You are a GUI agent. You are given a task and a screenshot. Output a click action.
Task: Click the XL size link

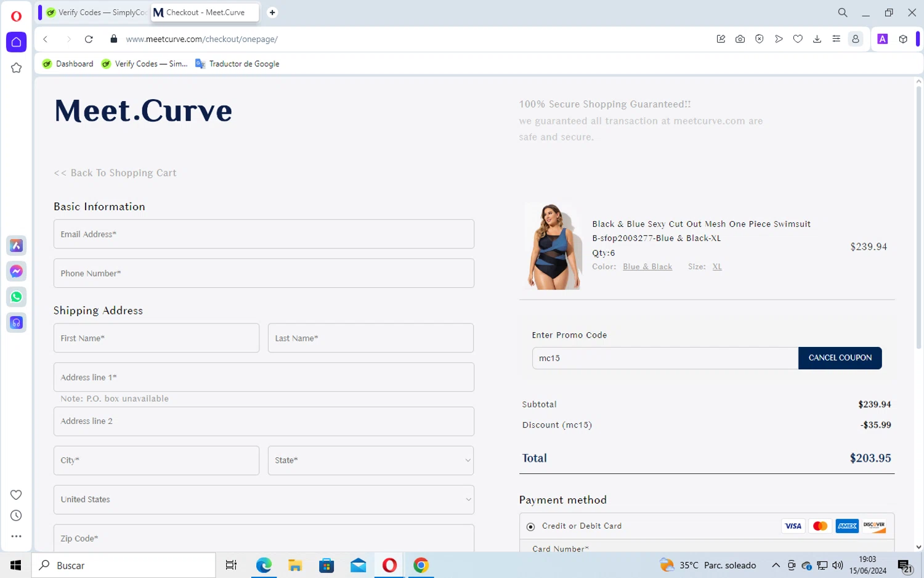point(717,267)
